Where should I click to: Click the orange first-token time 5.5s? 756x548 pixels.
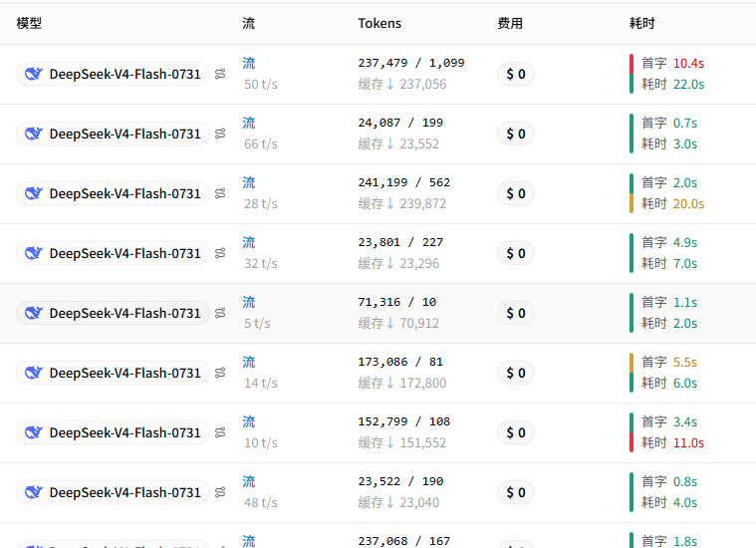pos(685,363)
